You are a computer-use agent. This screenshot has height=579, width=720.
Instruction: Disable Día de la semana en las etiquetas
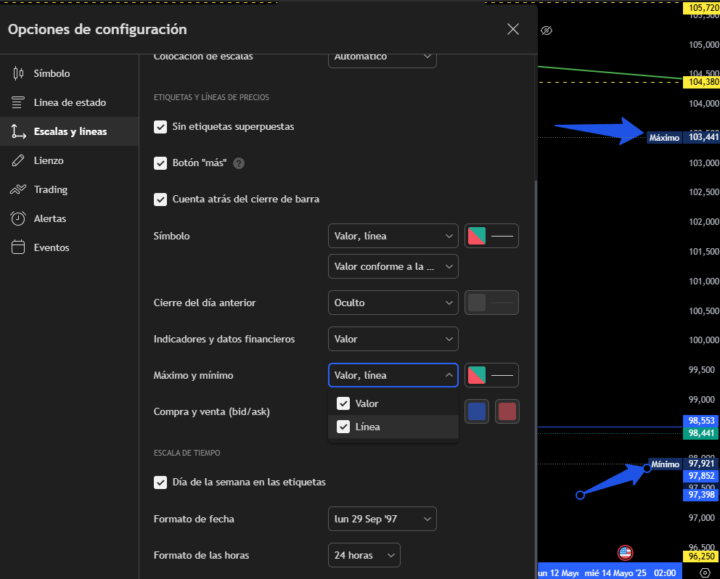click(160, 482)
